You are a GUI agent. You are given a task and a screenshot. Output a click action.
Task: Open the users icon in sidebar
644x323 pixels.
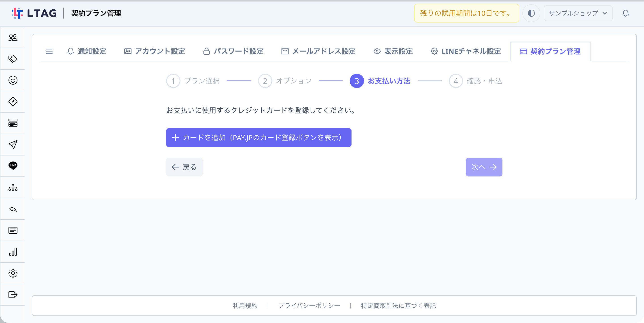13,38
